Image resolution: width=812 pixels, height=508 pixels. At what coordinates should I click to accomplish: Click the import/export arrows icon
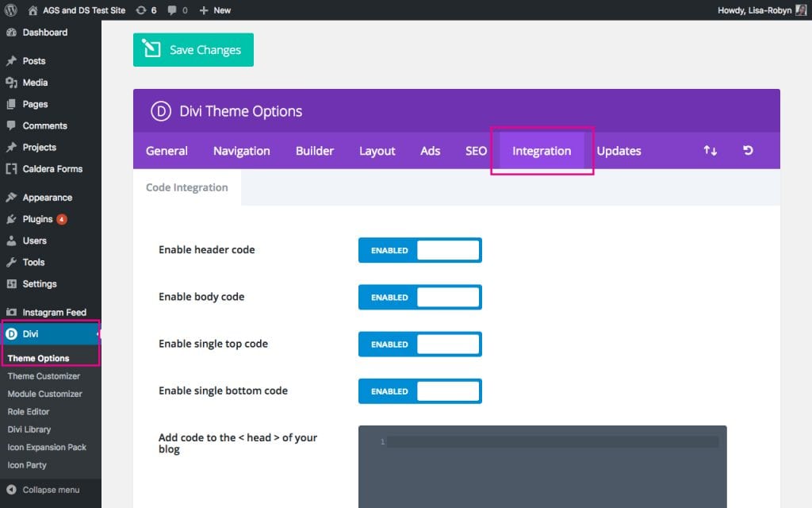coord(710,150)
